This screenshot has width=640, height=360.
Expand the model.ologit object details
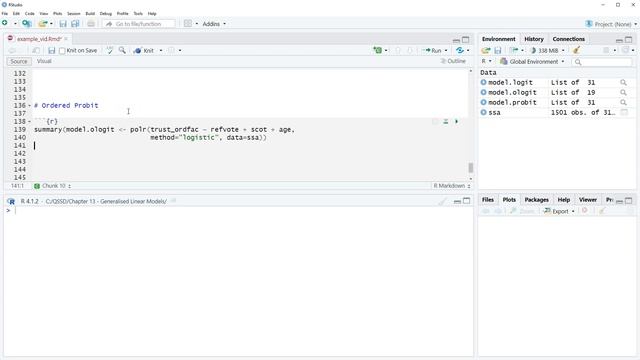click(x=484, y=93)
